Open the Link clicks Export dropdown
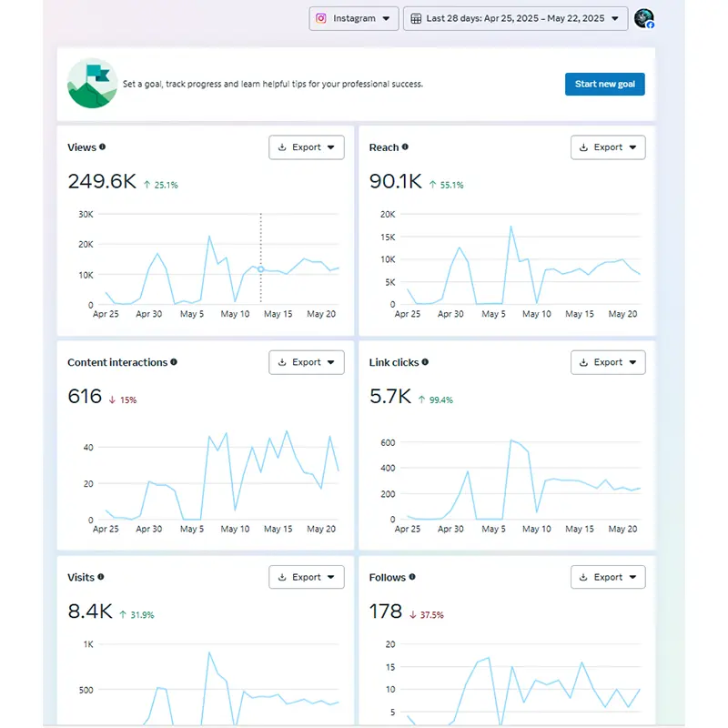The width and height of the screenshot is (728, 728). pos(608,362)
